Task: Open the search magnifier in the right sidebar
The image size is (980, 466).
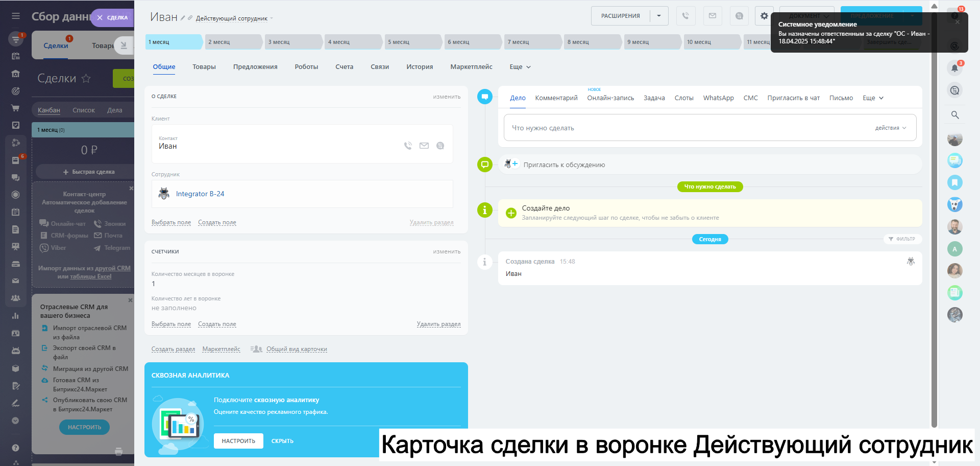Action: pos(954,115)
